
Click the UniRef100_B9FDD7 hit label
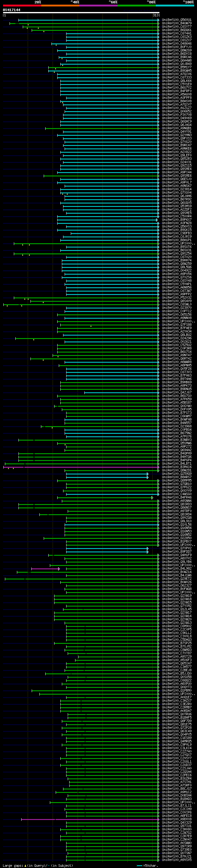point(177,551)
